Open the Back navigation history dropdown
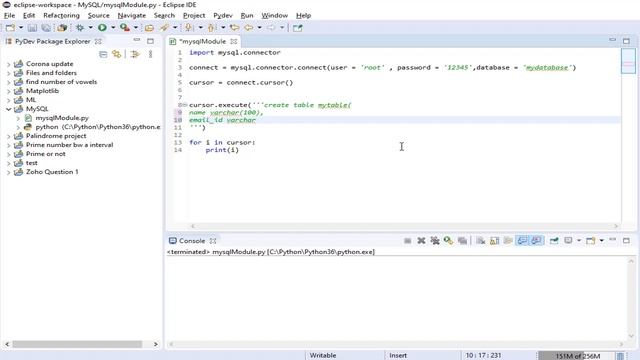The width and height of the screenshot is (640, 360). 259,28
